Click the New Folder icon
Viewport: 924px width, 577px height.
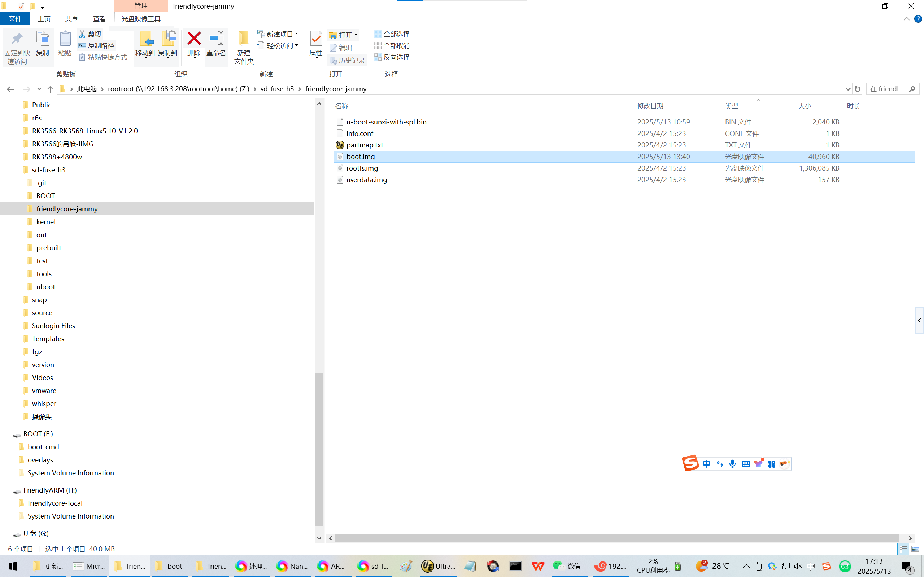(243, 39)
